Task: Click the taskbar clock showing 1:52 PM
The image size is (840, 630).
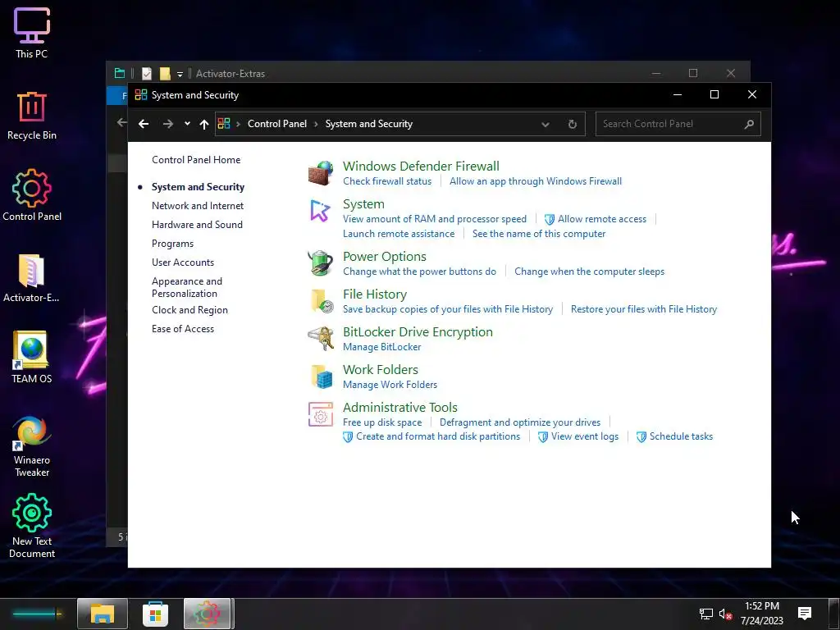Action: [762, 614]
